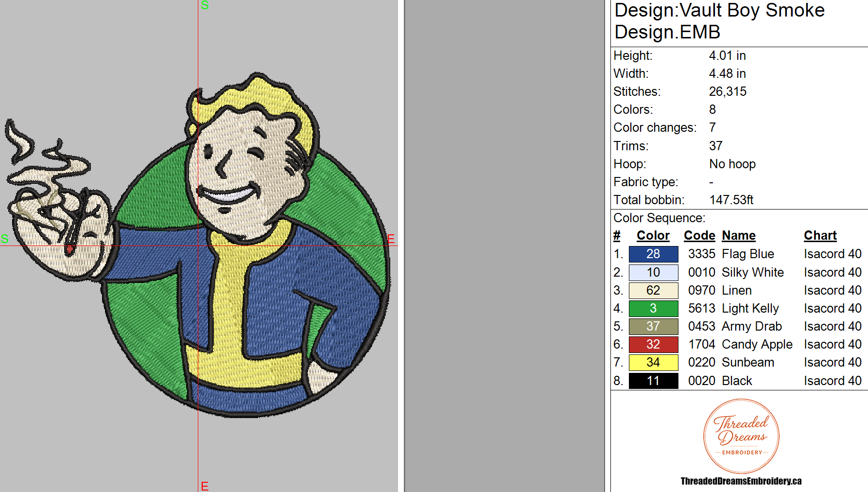
Task: Click the Silky White thread name
Action: coord(753,272)
